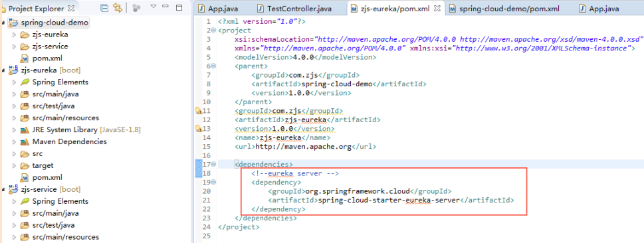Select the zjs-eureka [boot] project icon
Viewport: 644px width, 243px height.
[13, 70]
